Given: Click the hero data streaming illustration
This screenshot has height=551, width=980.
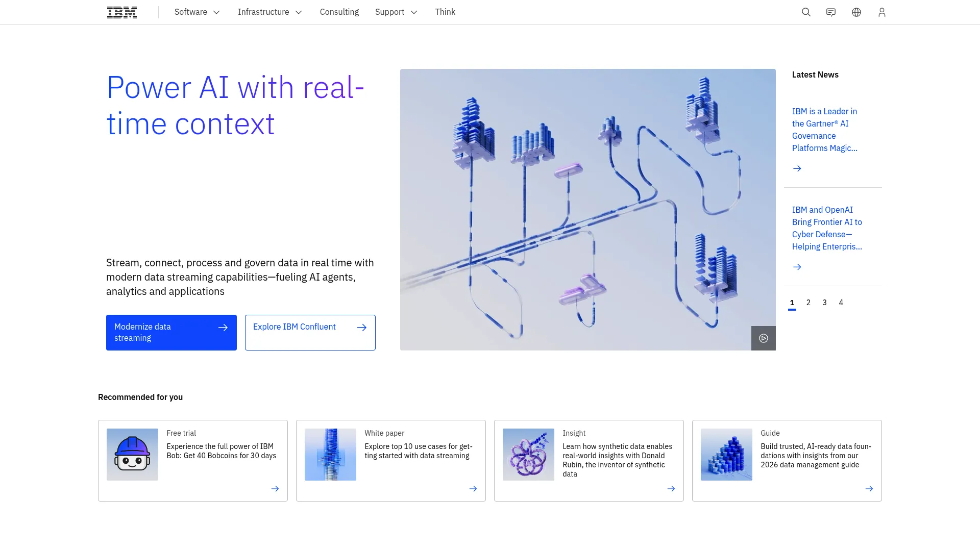Looking at the screenshot, I should coord(588,210).
